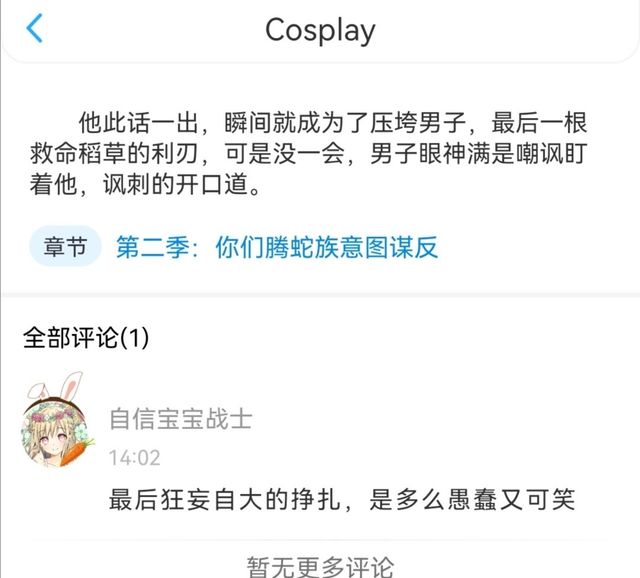Image resolution: width=640 pixels, height=578 pixels.
Task: Tap quoted line starting 救命稻草的利刃
Action: 309,153
